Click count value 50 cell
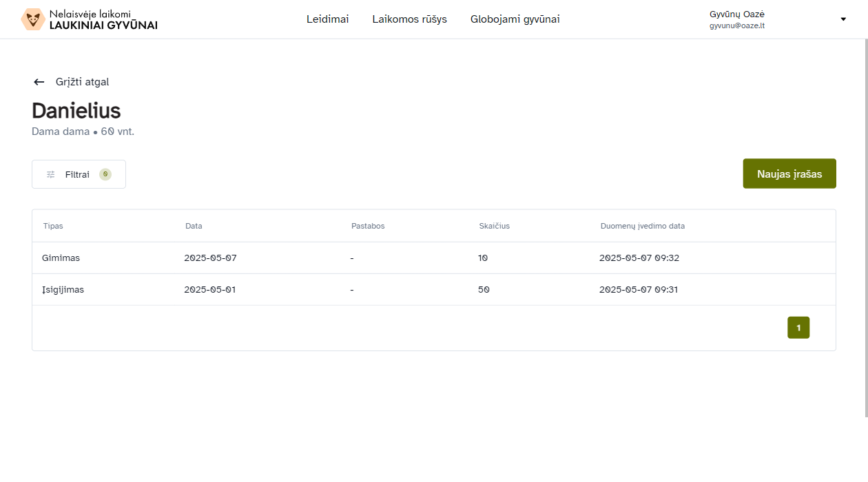 [x=484, y=290]
